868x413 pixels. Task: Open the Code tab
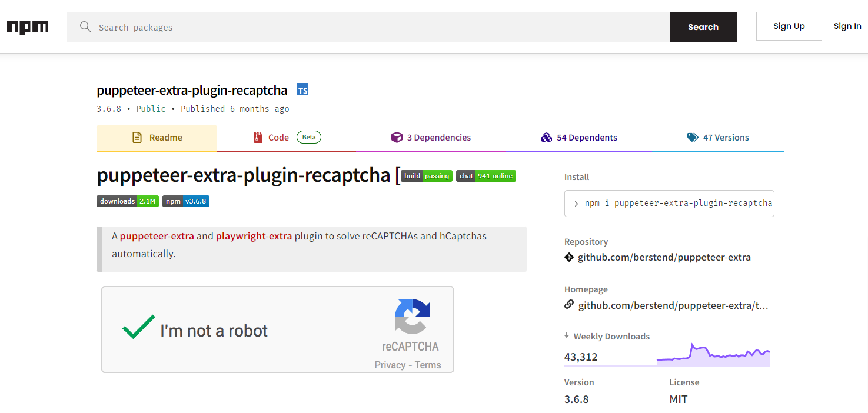[x=287, y=138]
